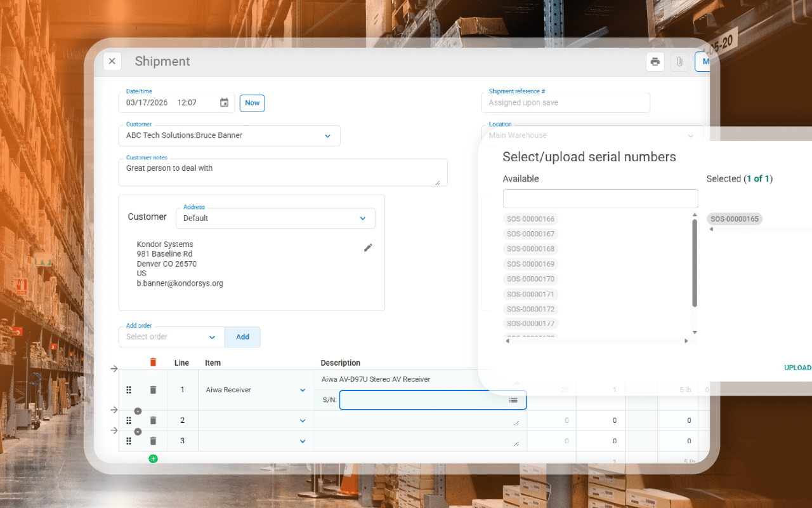Screen dimensions: 812x508
Task: Open the calendar date picker icon
Action: coord(224,103)
